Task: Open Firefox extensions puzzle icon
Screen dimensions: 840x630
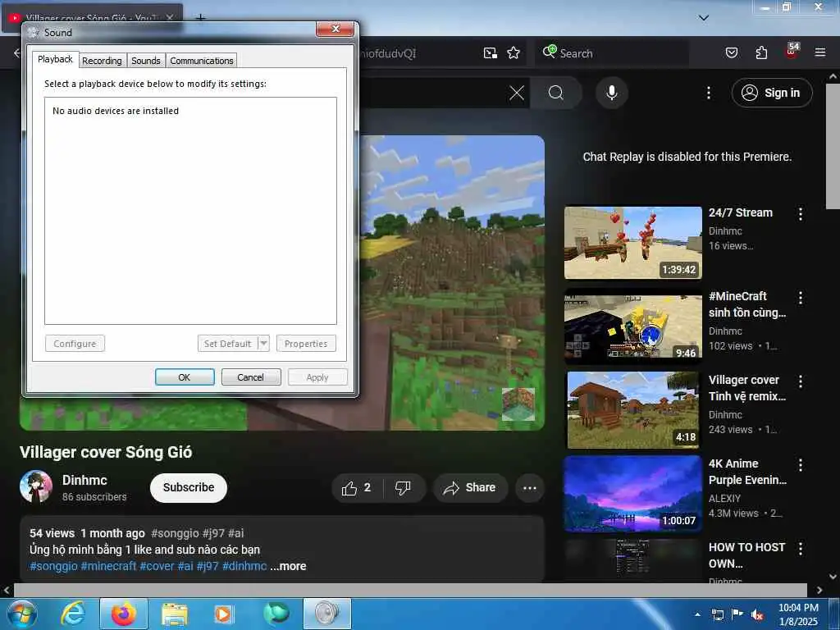Action: tap(761, 52)
